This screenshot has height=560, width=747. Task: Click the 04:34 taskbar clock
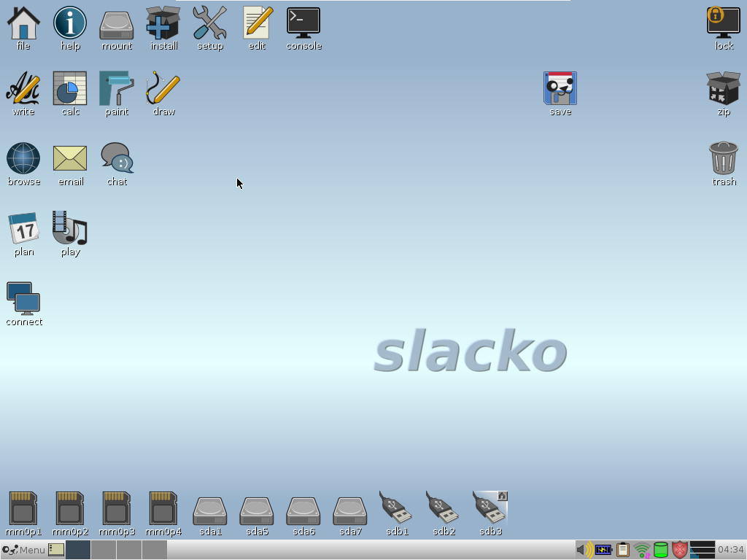coord(731,550)
